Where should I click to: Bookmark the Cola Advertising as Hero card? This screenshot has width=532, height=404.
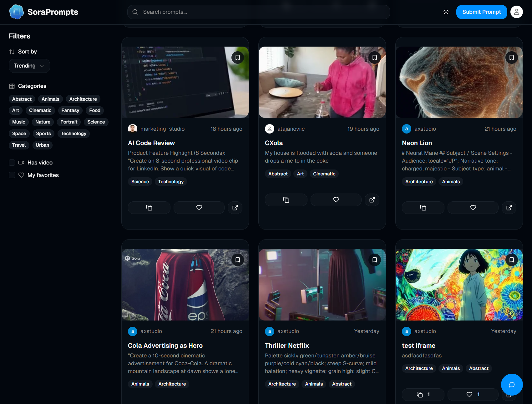(x=238, y=260)
